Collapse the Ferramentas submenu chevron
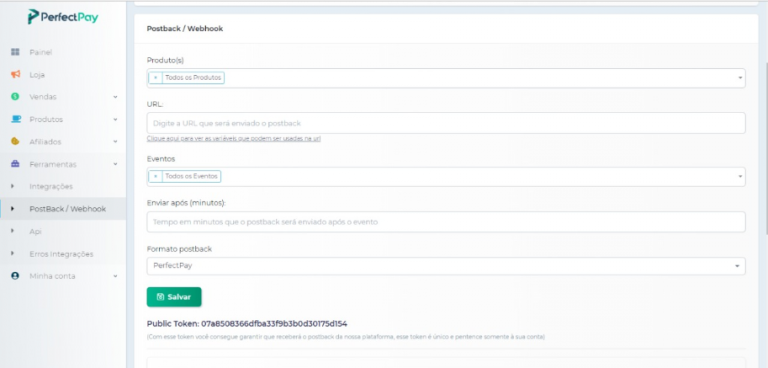The image size is (768, 368). point(115,164)
